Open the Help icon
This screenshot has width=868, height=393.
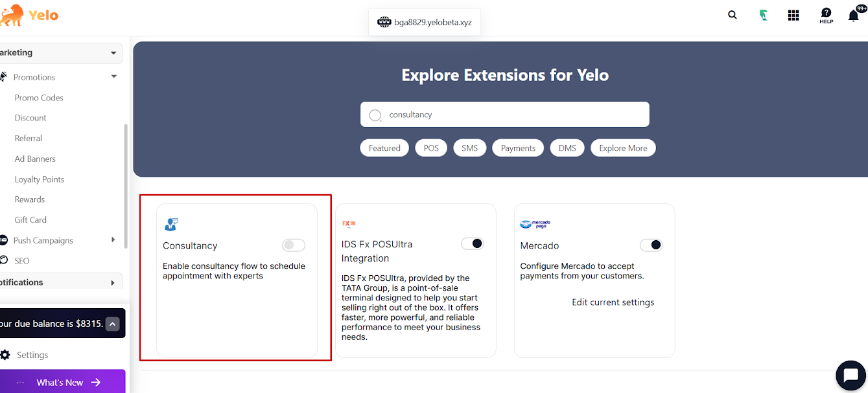(x=827, y=16)
